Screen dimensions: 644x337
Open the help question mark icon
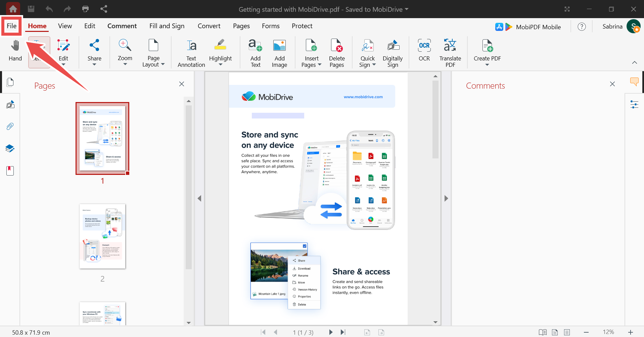[x=582, y=27]
